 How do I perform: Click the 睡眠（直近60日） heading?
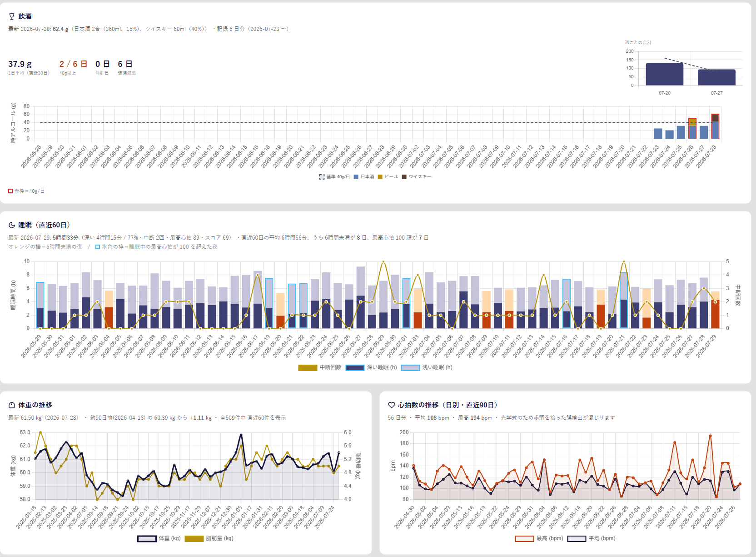point(44,225)
